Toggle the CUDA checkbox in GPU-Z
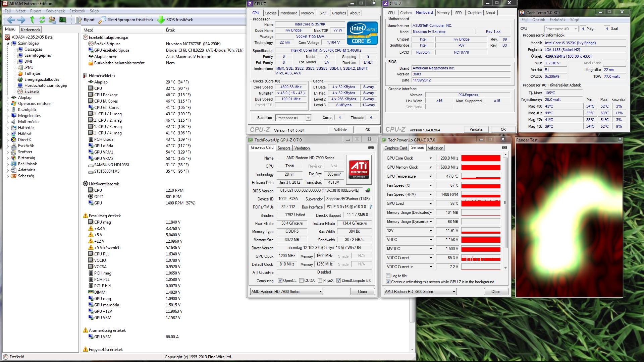 pyautogui.click(x=301, y=281)
